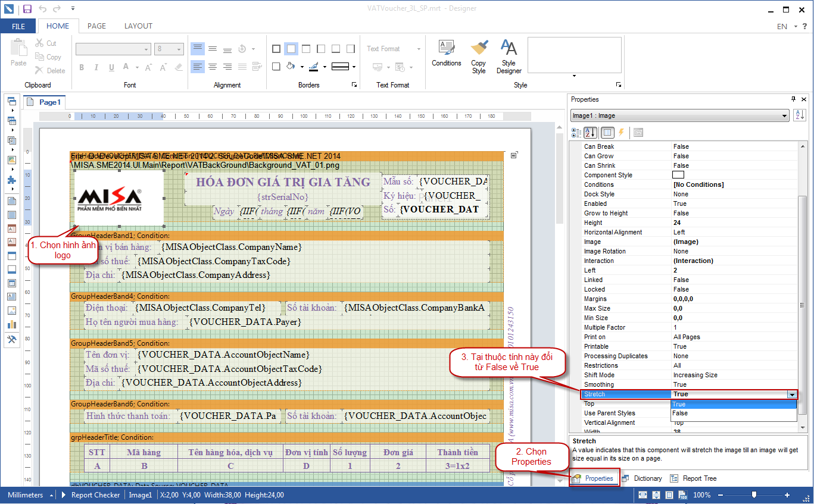Switch to the PAGE ribbon tab
The height and width of the screenshot is (504, 814).
97,26
